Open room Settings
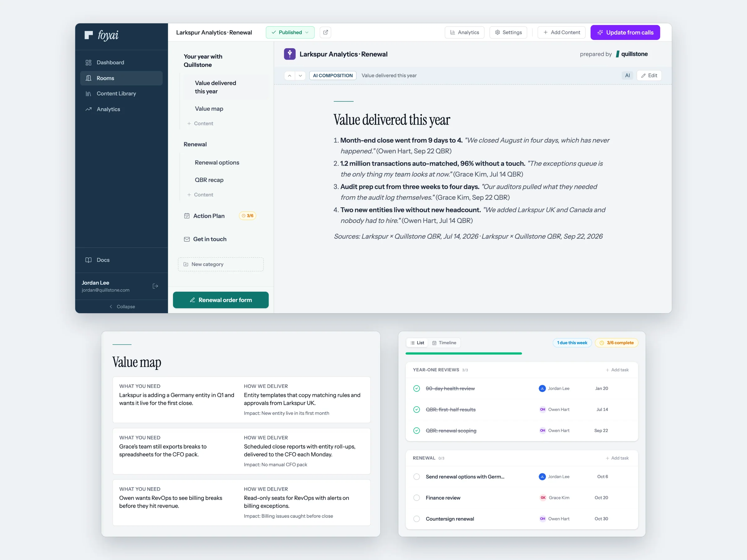The image size is (747, 560). [508, 32]
